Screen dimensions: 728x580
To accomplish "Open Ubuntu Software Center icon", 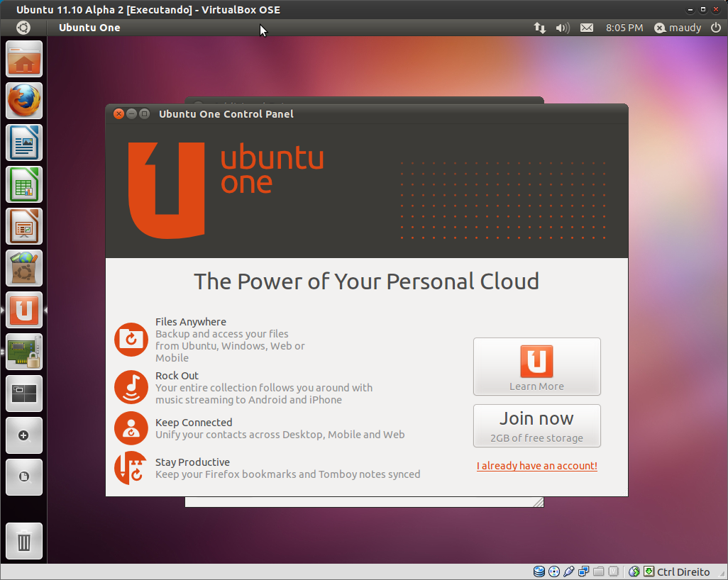I will [24, 268].
